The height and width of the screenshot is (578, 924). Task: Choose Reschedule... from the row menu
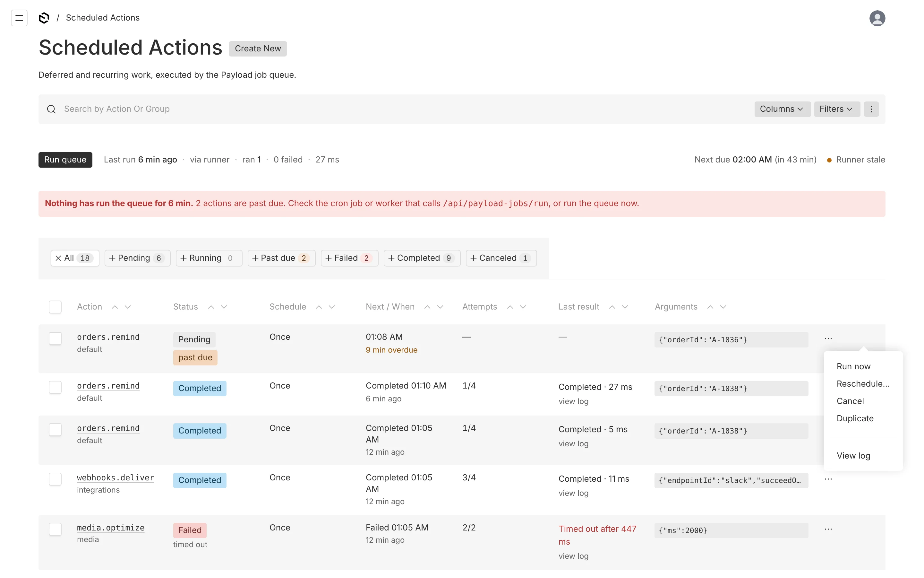coord(863,384)
